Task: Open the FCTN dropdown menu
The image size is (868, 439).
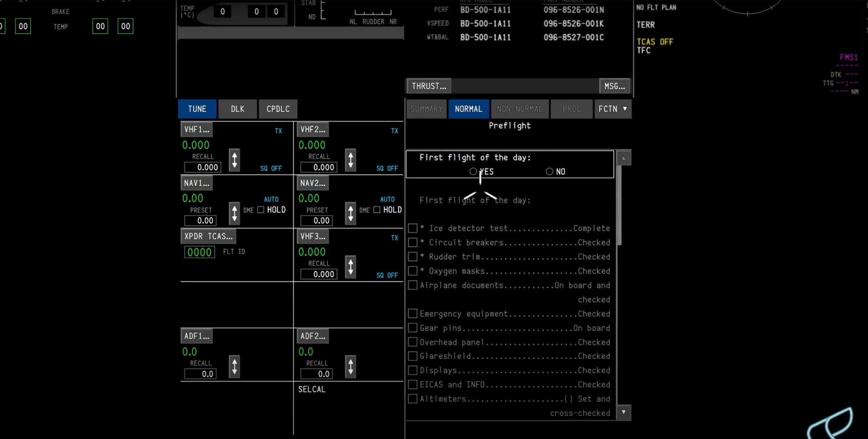Action: pos(612,109)
